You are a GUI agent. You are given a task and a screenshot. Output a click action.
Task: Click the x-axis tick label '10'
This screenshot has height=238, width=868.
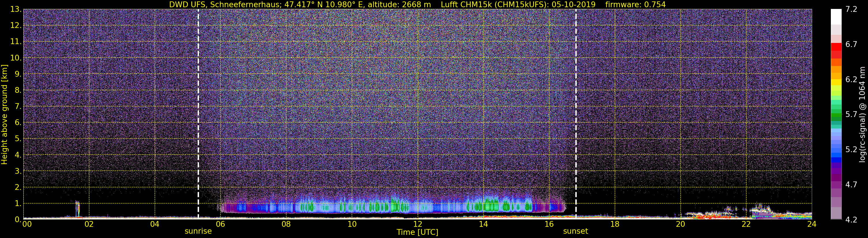click(x=352, y=224)
